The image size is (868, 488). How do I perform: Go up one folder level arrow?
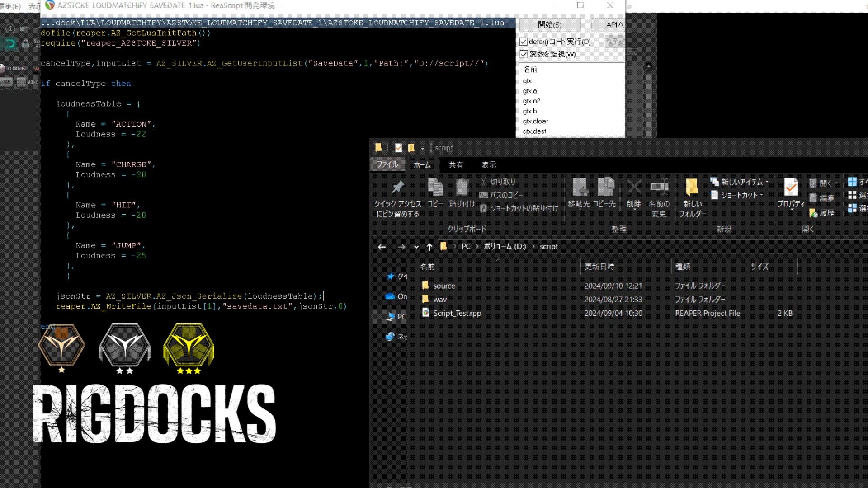click(x=429, y=247)
